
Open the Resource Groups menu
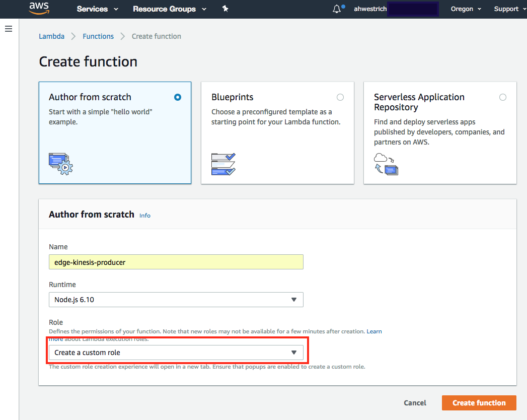[170, 9]
